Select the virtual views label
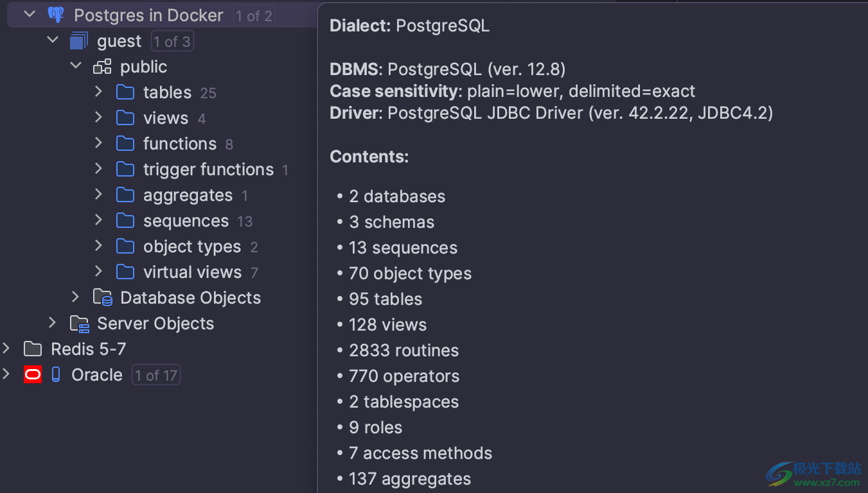Image resolution: width=868 pixels, height=493 pixels. [x=192, y=272]
